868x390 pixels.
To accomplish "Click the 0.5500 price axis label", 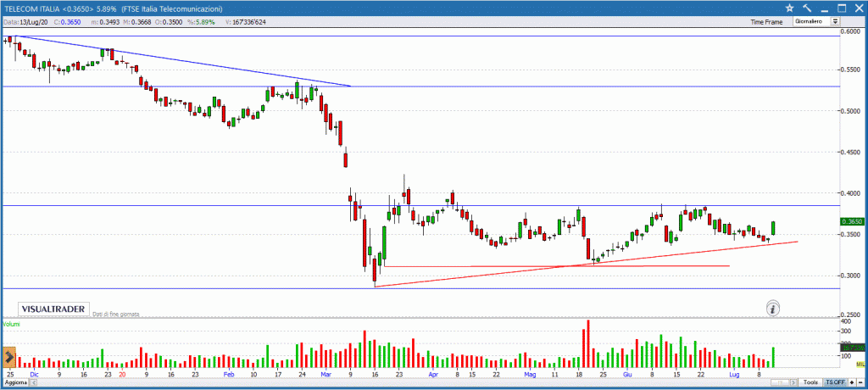I will point(851,70).
